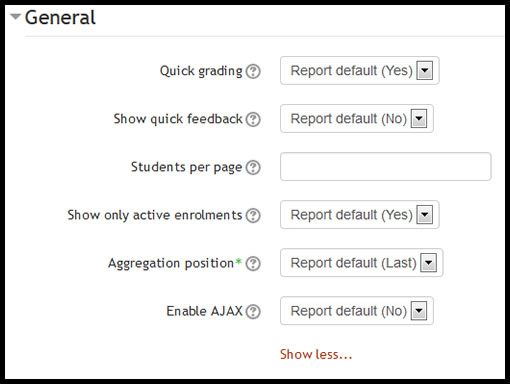Image resolution: width=510 pixels, height=384 pixels.
Task: Open help for Show only active enrolments
Action: click(253, 215)
